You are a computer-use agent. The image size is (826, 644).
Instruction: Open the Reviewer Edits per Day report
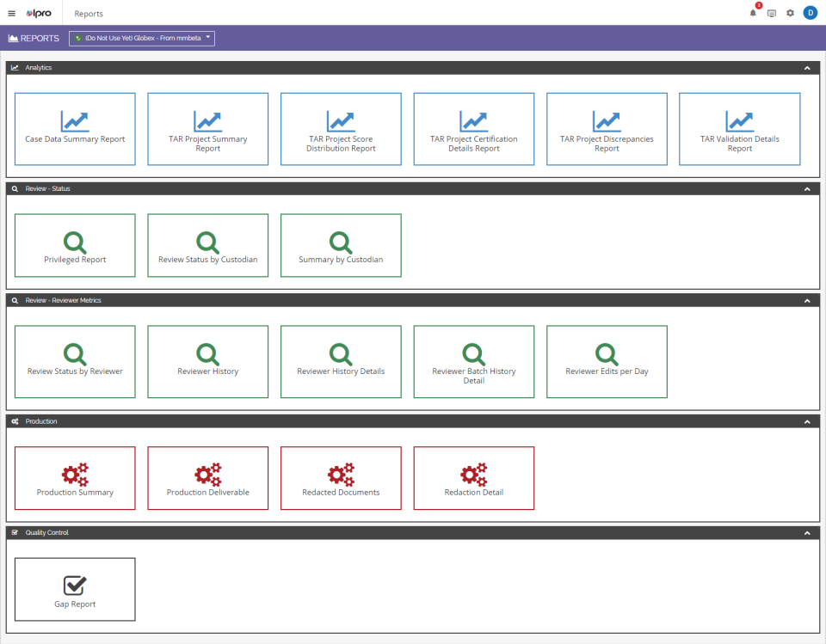pyautogui.click(x=607, y=361)
